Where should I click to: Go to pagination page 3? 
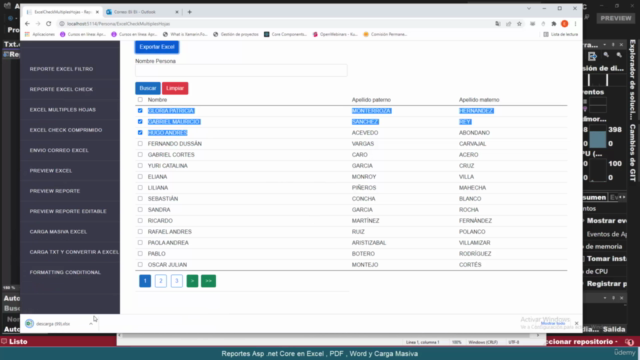(x=177, y=281)
